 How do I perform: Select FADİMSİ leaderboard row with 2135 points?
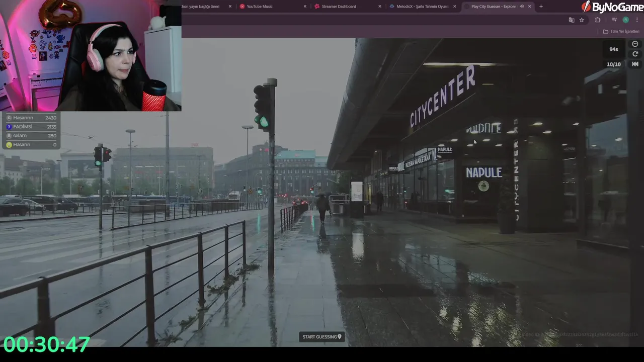click(x=31, y=127)
